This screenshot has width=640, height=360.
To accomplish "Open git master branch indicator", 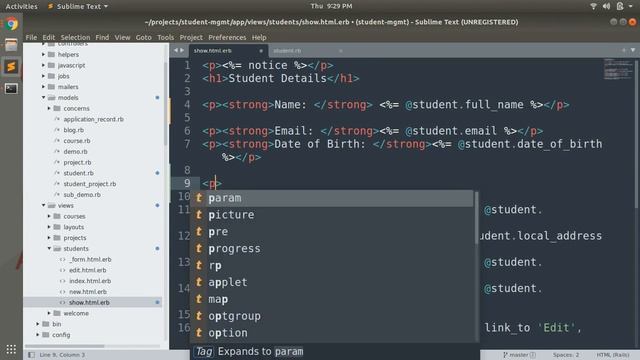I will tap(519, 355).
